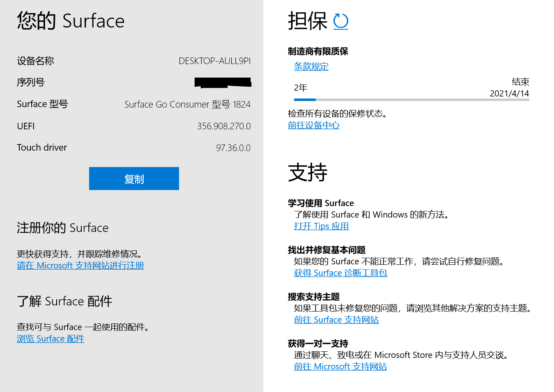
Task: Open 获得 Surface 诊断工具包 link
Action: point(340,273)
